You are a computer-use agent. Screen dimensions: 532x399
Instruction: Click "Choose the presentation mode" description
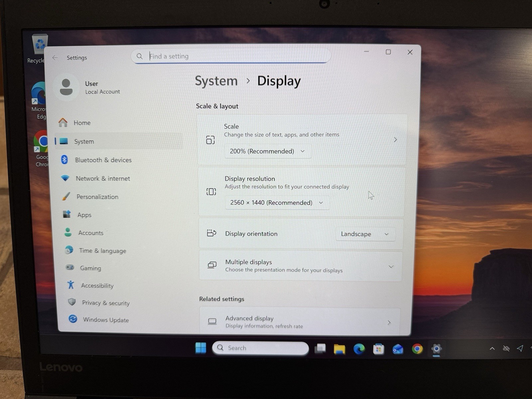(x=284, y=270)
